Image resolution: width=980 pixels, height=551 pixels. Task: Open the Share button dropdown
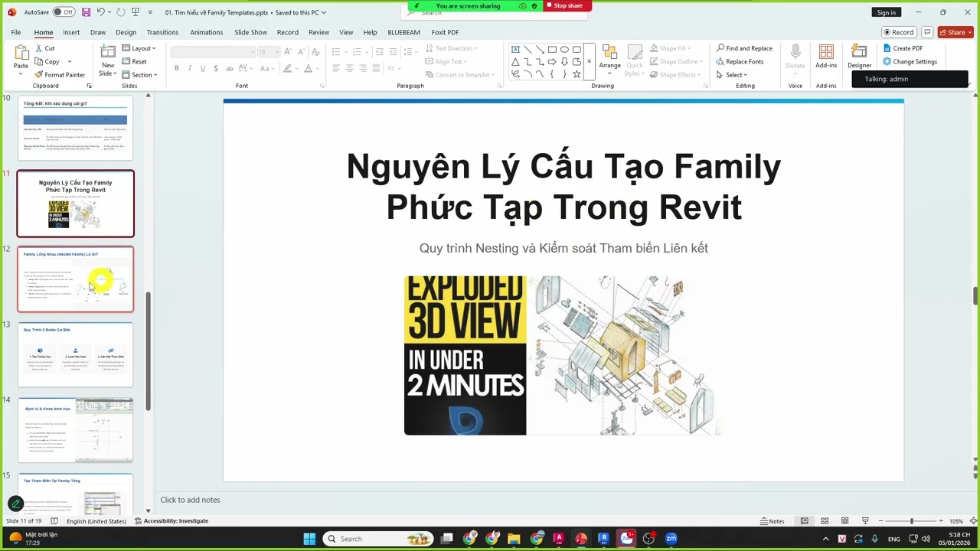(956, 32)
